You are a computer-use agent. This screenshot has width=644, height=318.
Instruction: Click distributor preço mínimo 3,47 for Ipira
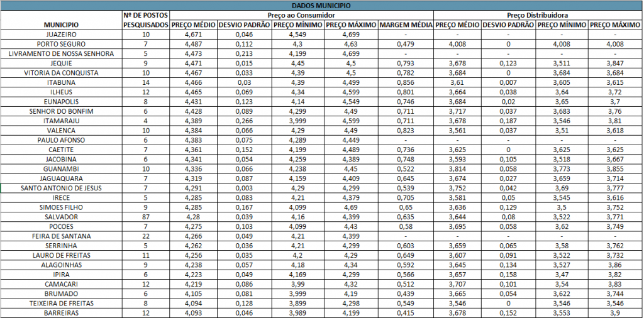pyautogui.click(x=562, y=275)
